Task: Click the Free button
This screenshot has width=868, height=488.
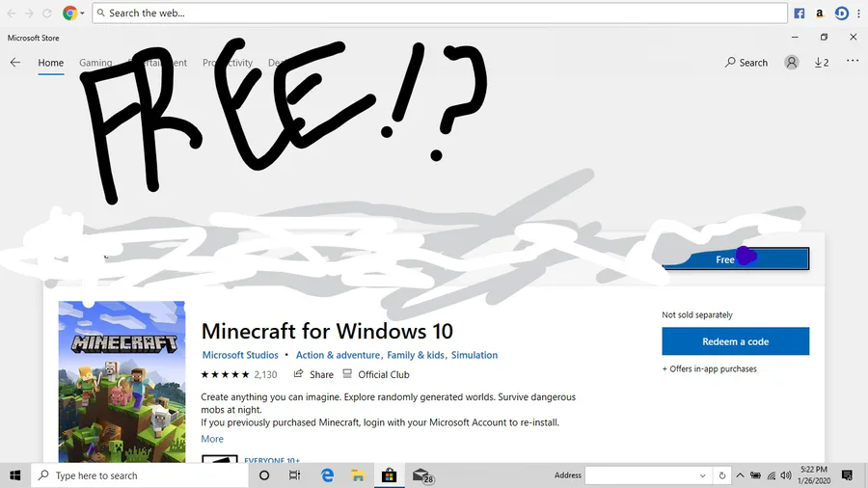Action: (736, 258)
